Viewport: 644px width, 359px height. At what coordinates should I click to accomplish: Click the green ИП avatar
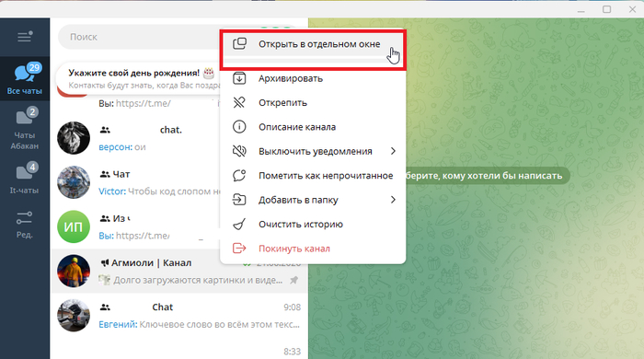coord(74,226)
